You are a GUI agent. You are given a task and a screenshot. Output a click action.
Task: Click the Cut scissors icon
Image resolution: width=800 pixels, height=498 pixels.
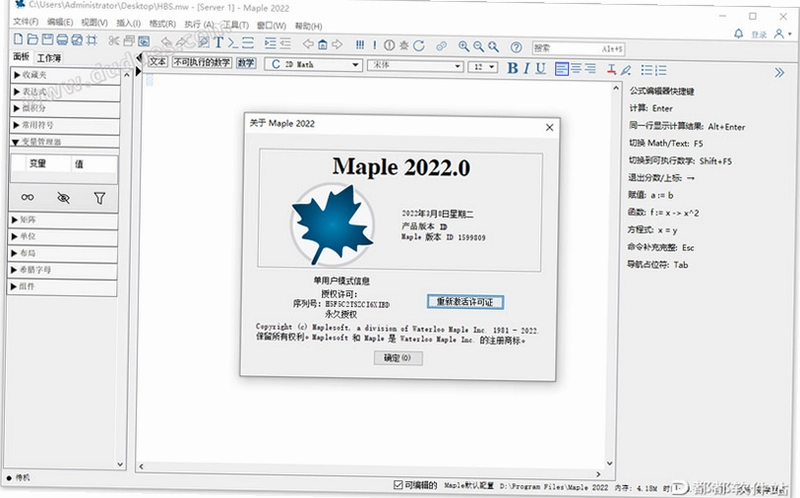[x=114, y=41]
